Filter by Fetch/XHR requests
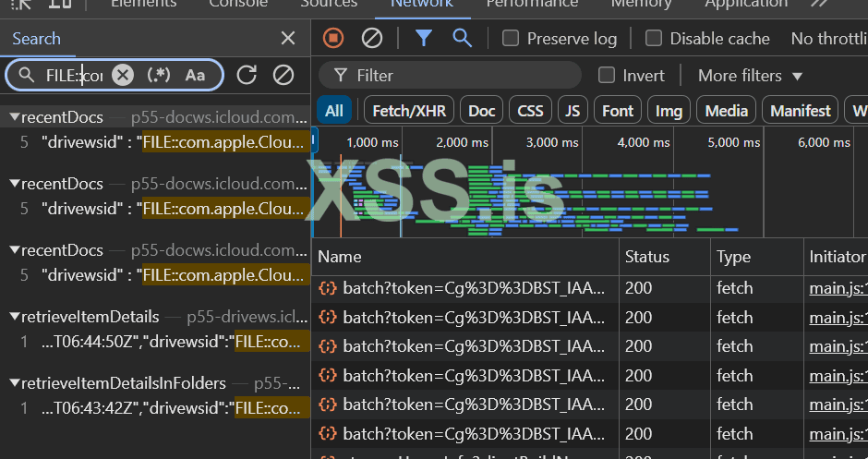This screenshot has height=459, width=868. [x=409, y=111]
